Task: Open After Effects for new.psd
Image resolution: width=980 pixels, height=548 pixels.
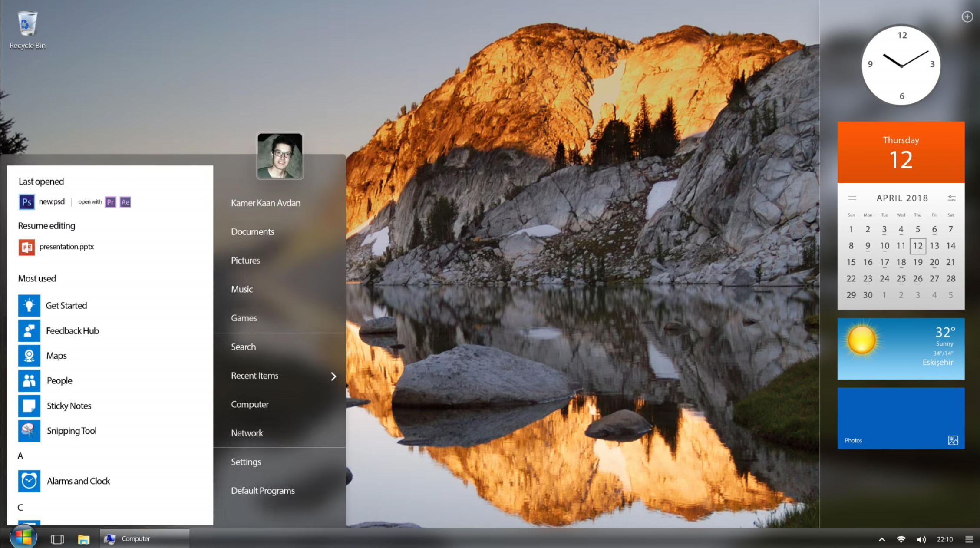Action: [125, 201]
